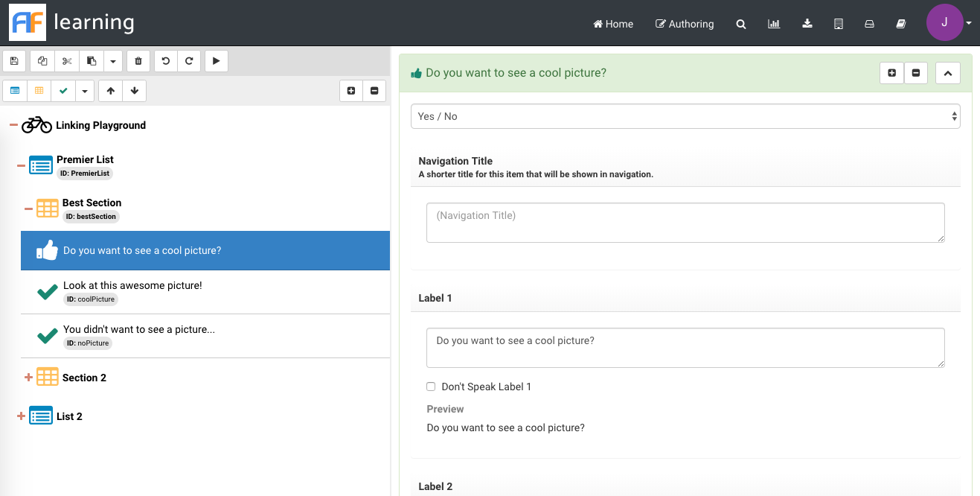Click the scissors cut icon
The height and width of the screenshot is (496, 980).
pos(67,61)
